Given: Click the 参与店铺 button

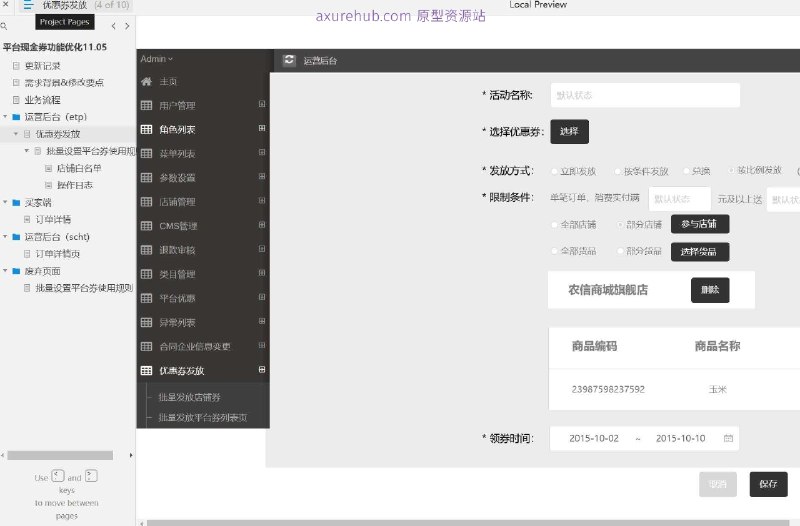Looking at the screenshot, I should coord(699,224).
